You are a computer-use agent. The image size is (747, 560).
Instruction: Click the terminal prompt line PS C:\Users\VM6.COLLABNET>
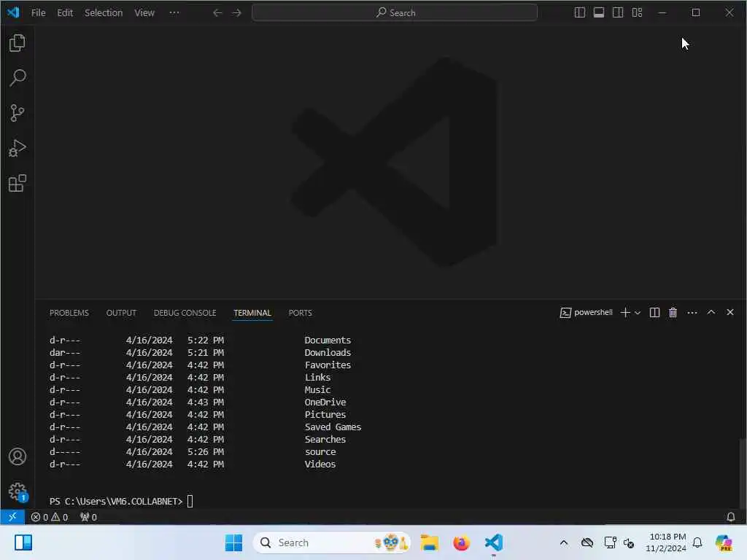coord(116,502)
